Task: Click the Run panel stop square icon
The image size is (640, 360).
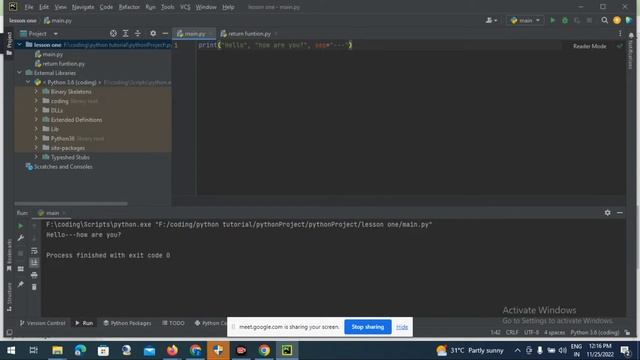Action: click(x=20, y=253)
